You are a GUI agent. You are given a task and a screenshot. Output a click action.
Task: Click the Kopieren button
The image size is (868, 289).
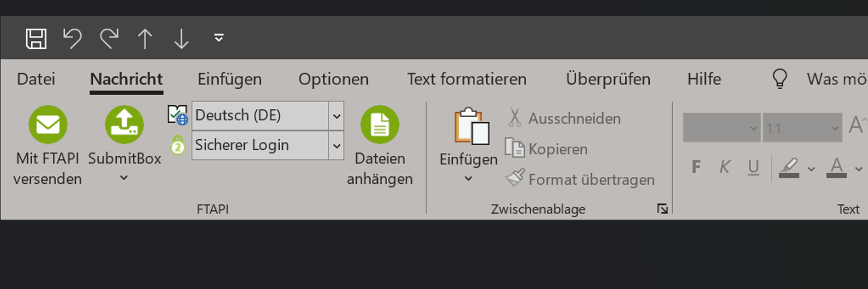pos(546,149)
